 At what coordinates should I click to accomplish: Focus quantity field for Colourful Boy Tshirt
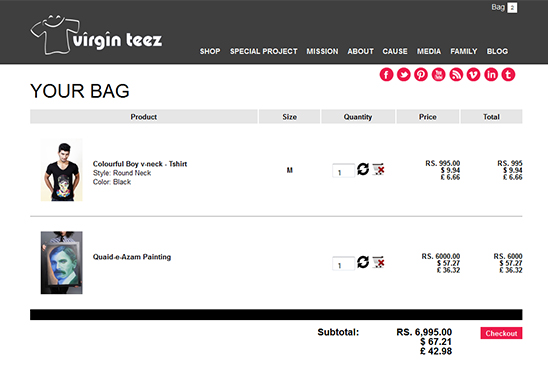[x=344, y=171]
